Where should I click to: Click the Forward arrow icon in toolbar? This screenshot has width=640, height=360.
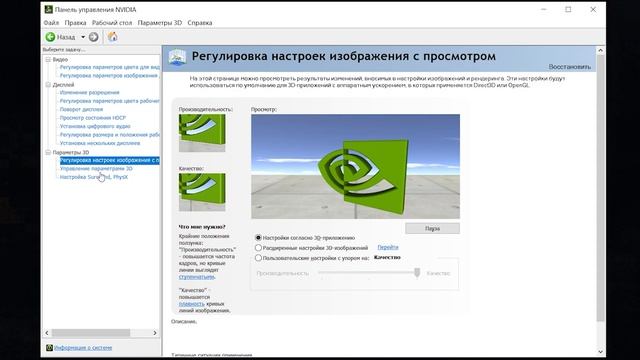(93, 37)
